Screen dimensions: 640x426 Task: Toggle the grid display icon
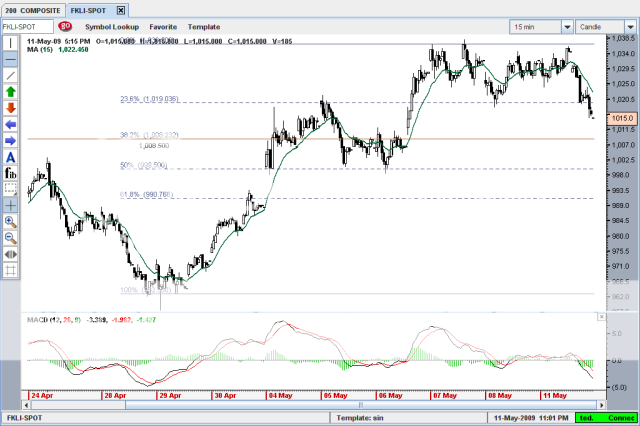pos(11,269)
